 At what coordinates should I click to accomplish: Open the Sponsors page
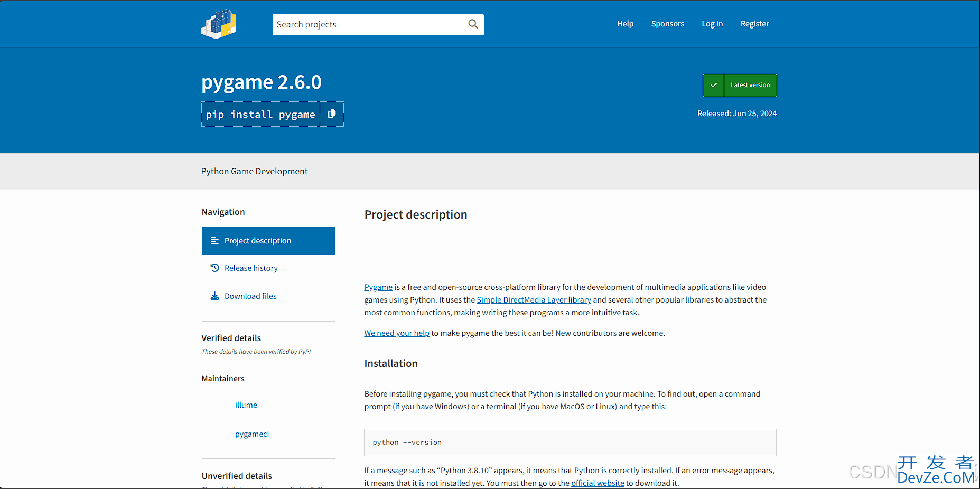(667, 24)
